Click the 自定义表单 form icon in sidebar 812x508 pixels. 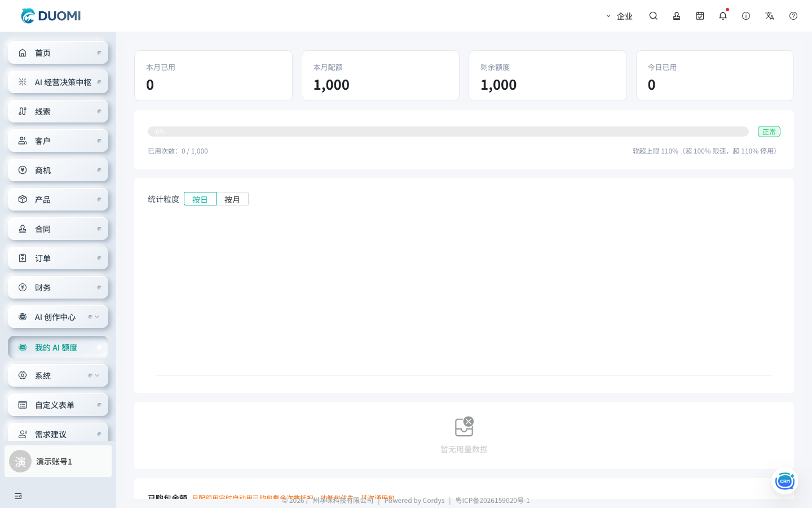tap(23, 405)
